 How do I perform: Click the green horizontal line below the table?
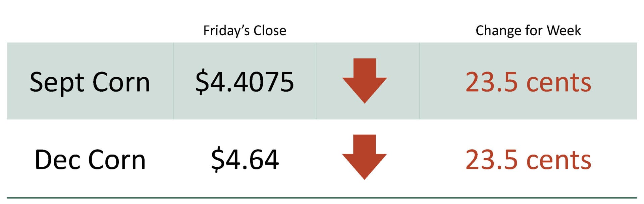point(322,198)
